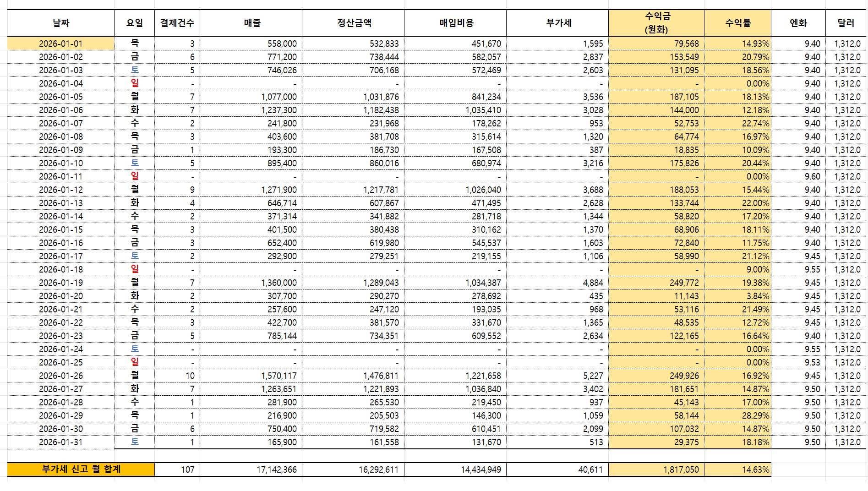Viewport: 868px width, 491px height.
Task: Select the 날짜 column header cell
Action: (61, 23)
